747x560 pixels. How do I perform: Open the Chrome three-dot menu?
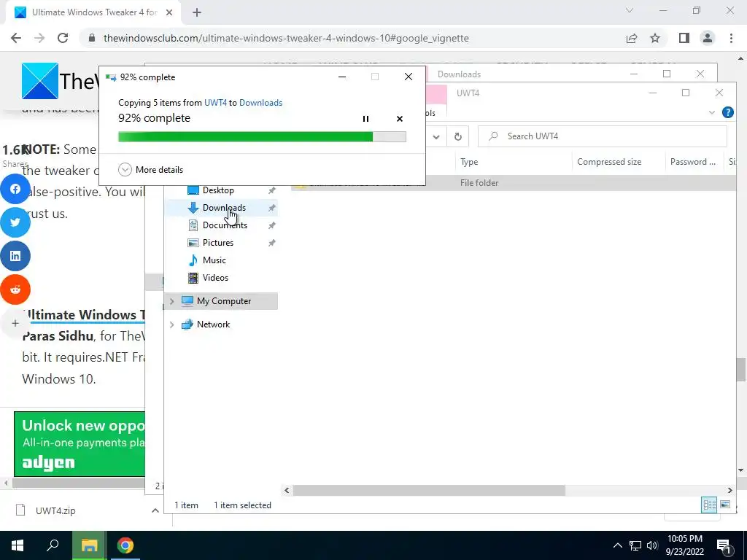click(x=731, y=38)
